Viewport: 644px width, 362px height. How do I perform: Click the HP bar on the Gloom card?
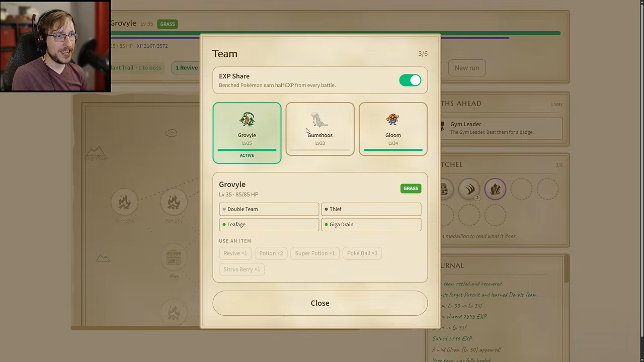393,150
